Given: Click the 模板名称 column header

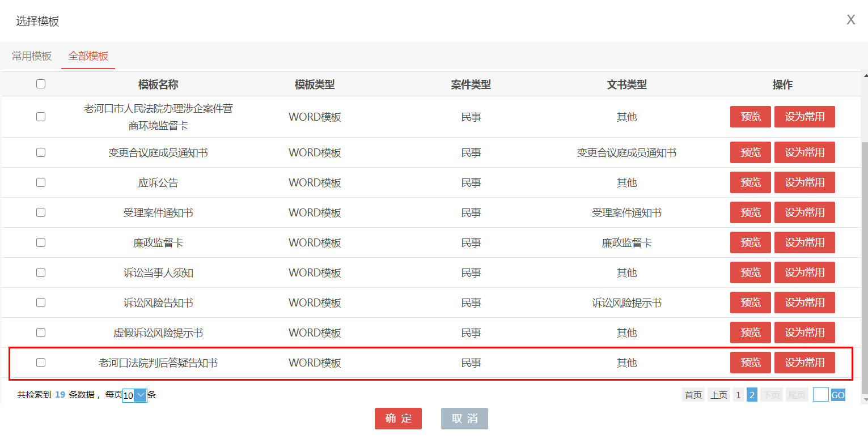Looking at the screenshot, I should tap(158, 84).
